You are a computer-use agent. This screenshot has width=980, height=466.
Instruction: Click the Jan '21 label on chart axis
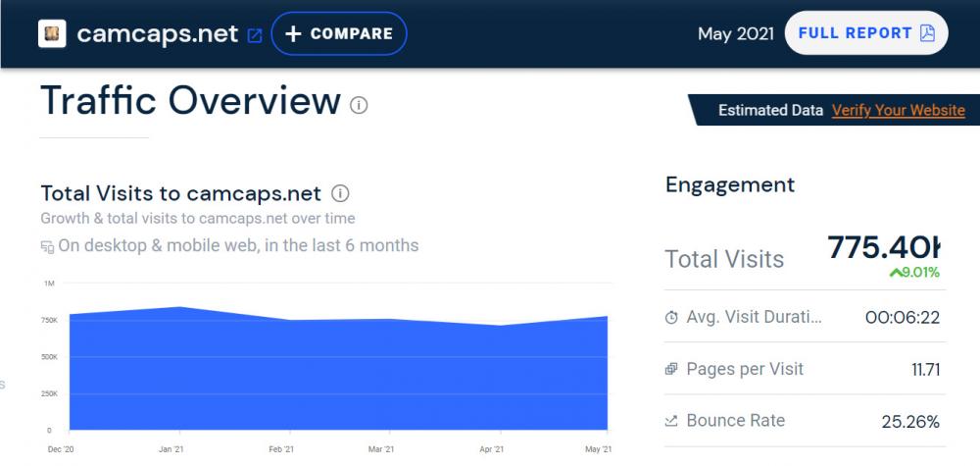click(171, 448)
